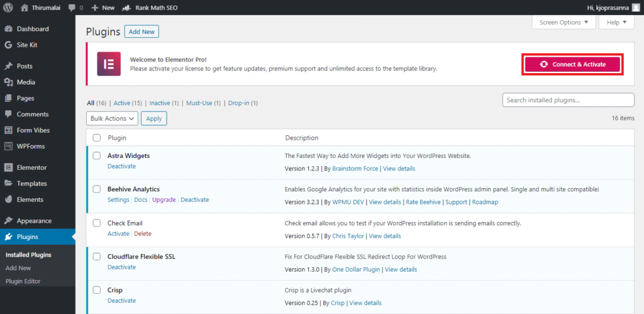The height and width of the screenshot is (314, 644).
Task: Expand the Help dropdown
Action: pyautogui.click(x=616, y=23)
